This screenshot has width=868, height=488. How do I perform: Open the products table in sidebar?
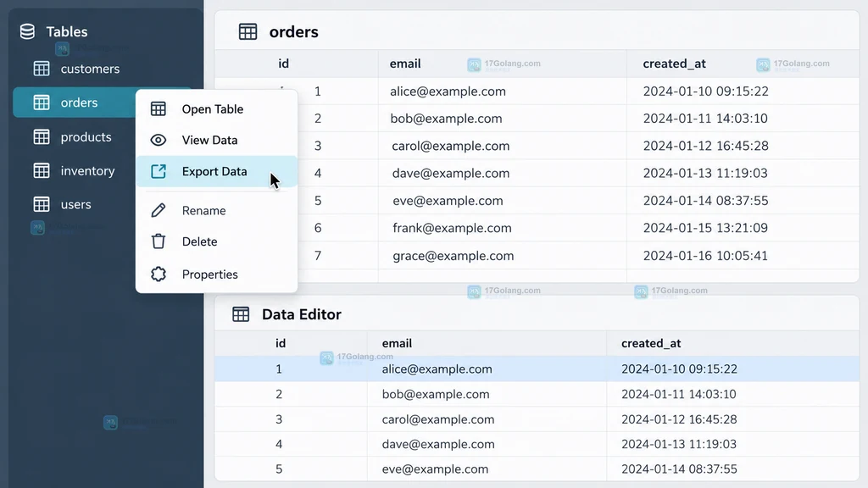click(75, 136)
